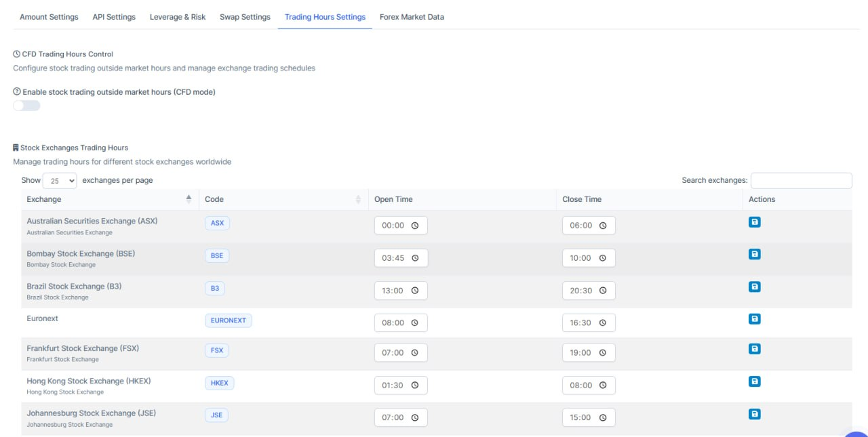
Task: Click the Close Time column header
Action: point(582,199)
